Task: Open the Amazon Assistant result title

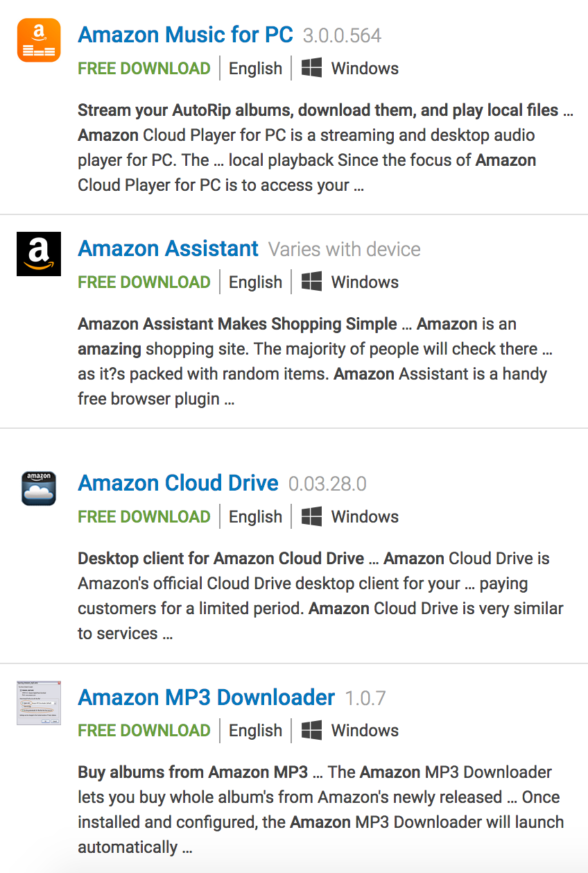Action: click(x=168, y=248)
